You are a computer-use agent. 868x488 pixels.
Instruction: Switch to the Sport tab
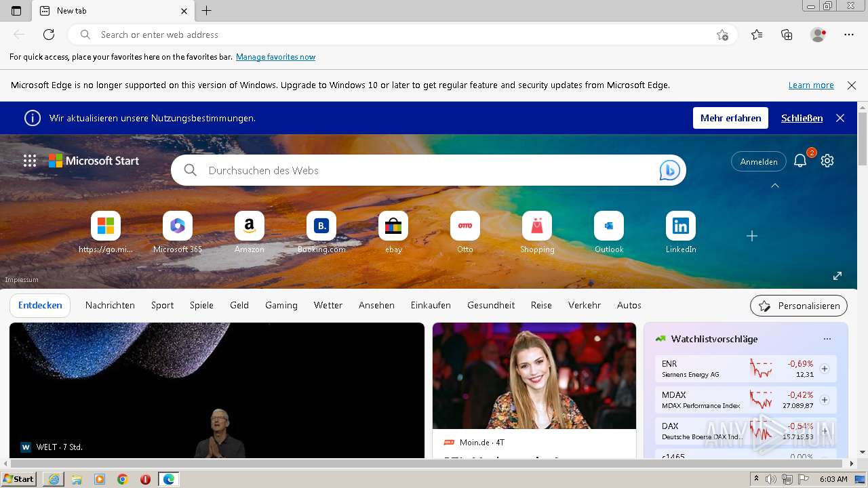click(x=162, y=305)
